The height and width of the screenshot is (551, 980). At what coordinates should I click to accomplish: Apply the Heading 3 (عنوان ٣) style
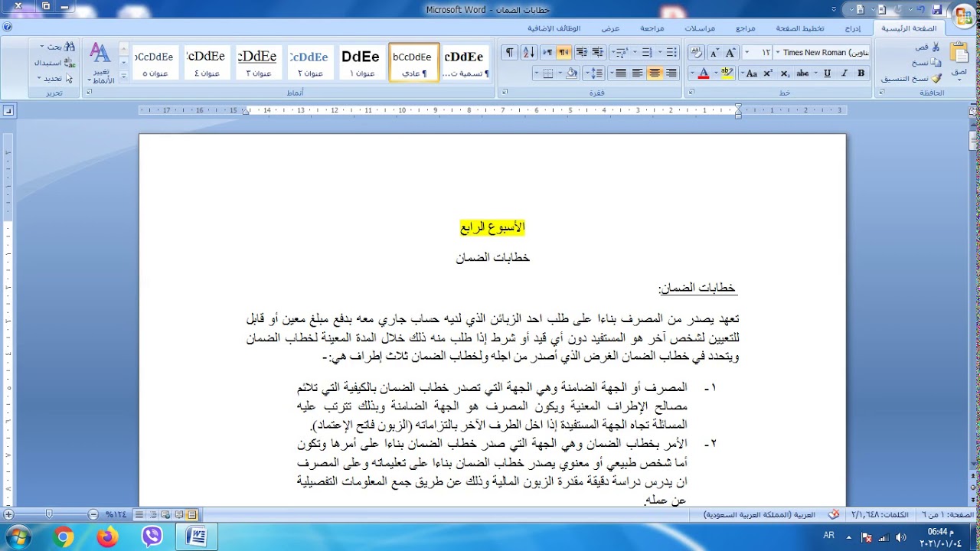(258, 62)
